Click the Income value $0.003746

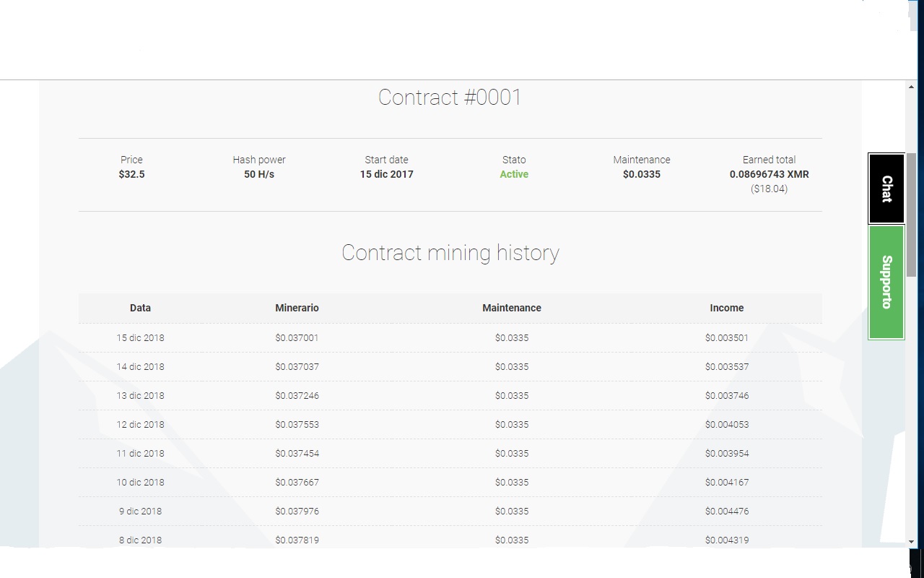coord(727,395)
